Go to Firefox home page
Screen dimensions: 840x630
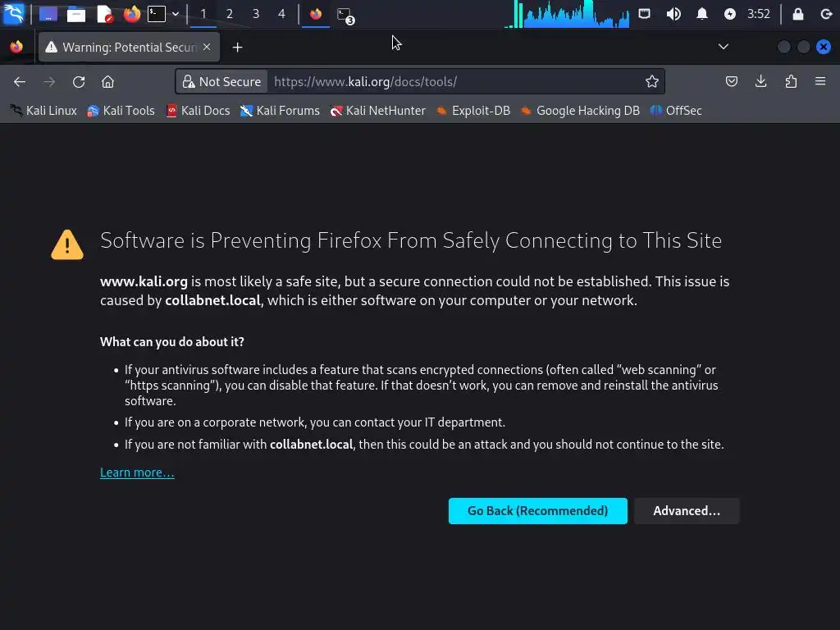pyautogui.click(x=107, y=81)
